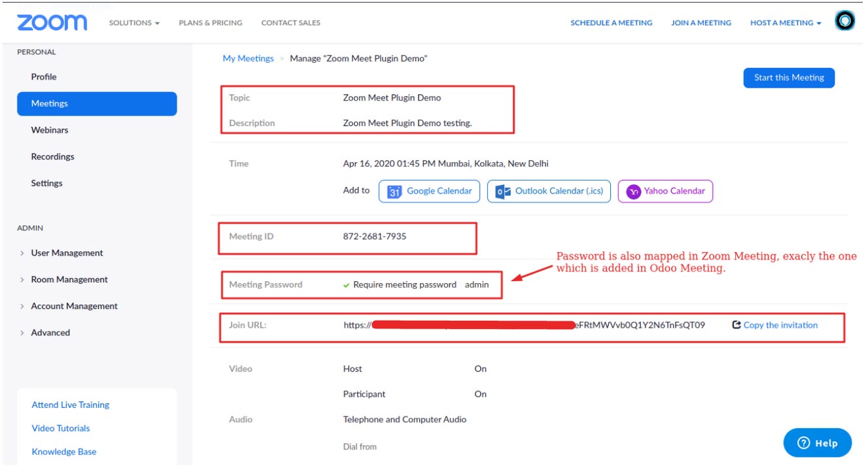
Task: Click the meeting ID 872-2681-7935
Action: (x=375, y=236)
